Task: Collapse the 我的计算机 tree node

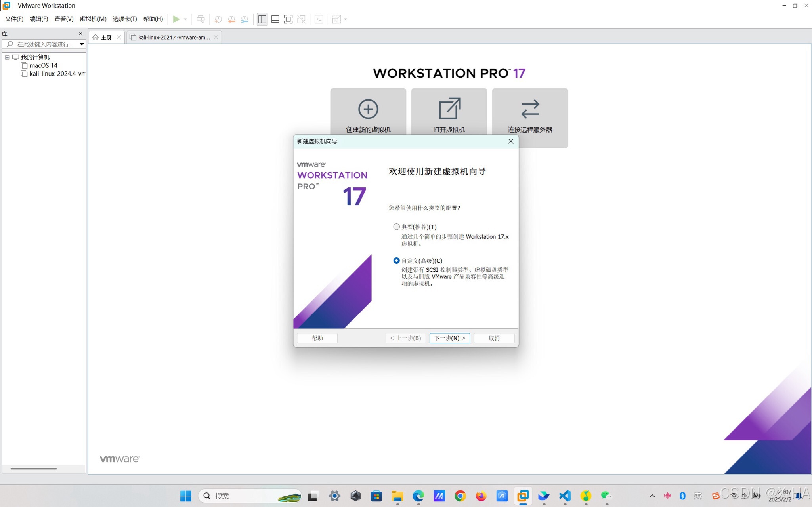Action: tap(7, 57)
